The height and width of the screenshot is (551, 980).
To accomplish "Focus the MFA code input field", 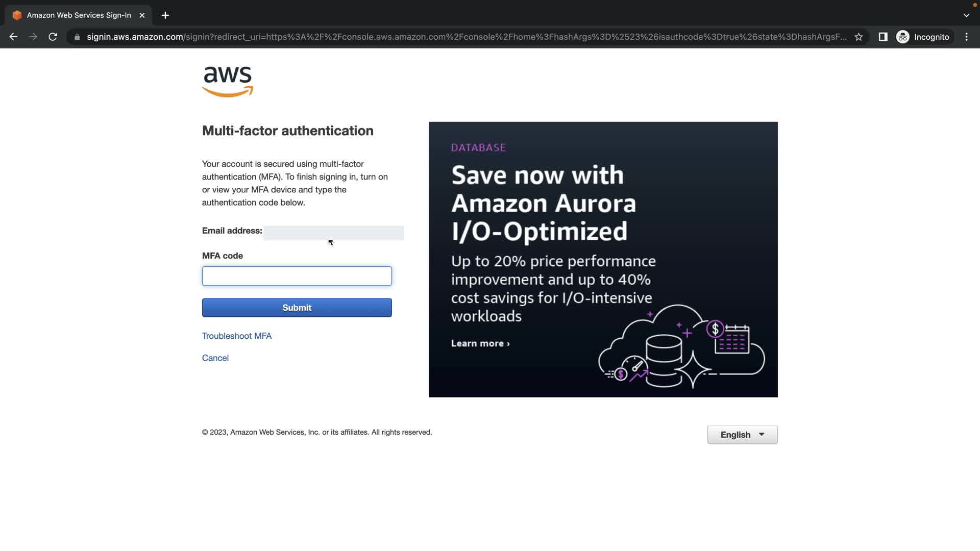I will pyautogui.click(x=297, y=276).
